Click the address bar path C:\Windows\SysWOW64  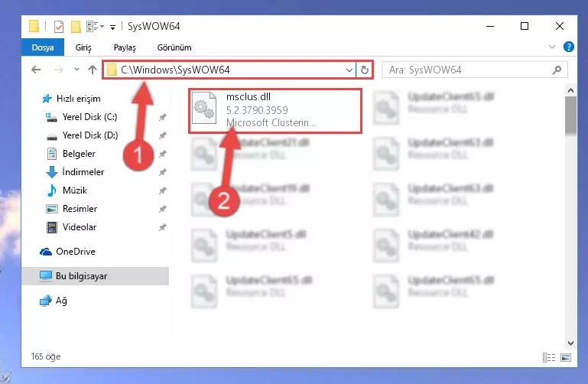click(x=175, y=70)
